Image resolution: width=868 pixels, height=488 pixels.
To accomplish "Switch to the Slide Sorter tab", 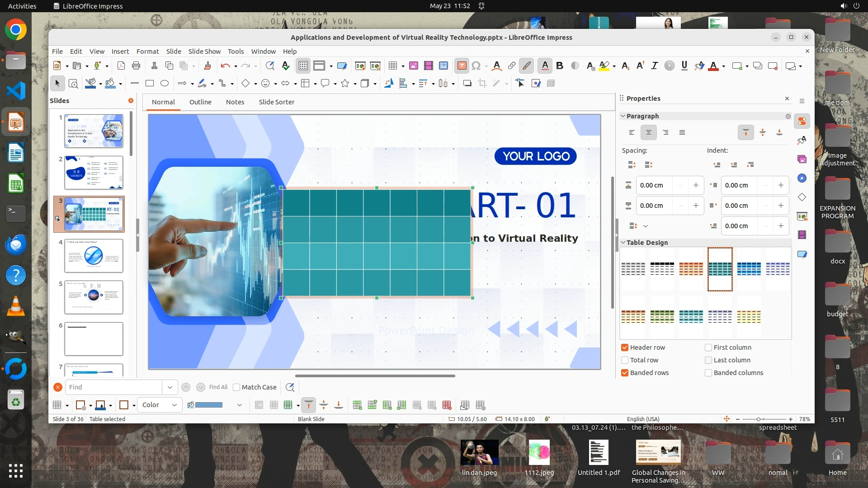I will tap(276, 102).
